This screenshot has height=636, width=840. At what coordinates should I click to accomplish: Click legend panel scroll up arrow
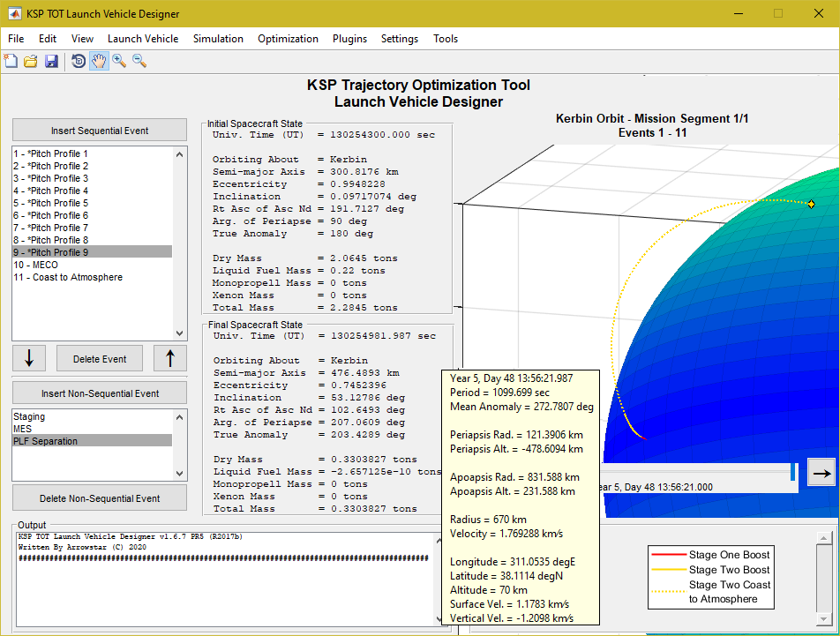[x=823, y=537]
